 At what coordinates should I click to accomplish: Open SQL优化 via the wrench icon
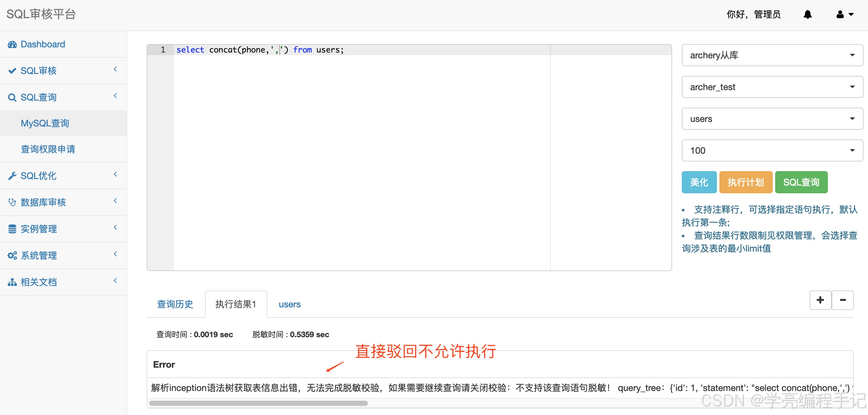12,175
